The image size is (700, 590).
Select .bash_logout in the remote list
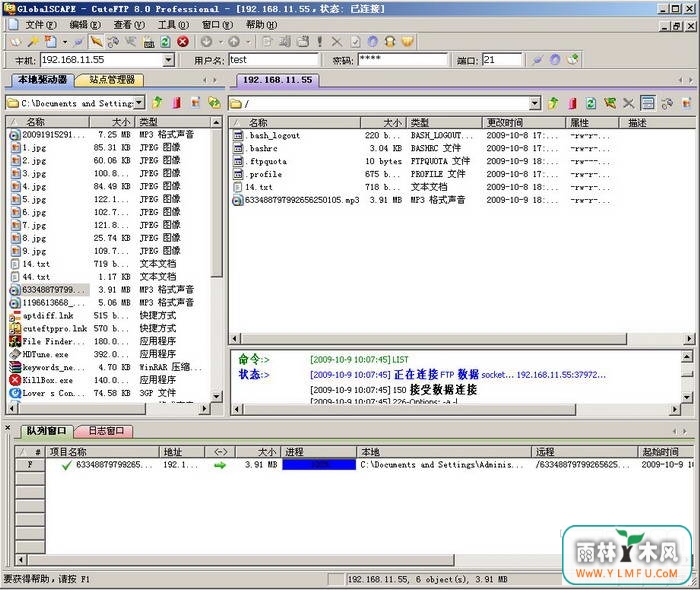[272, 135]
